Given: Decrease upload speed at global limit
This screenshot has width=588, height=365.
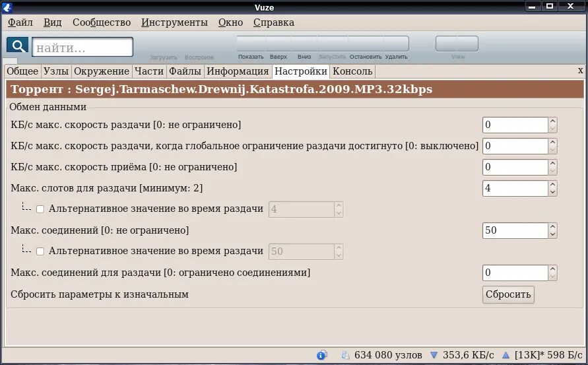Looking at the screenshot, I should click(x=552, y=150).
